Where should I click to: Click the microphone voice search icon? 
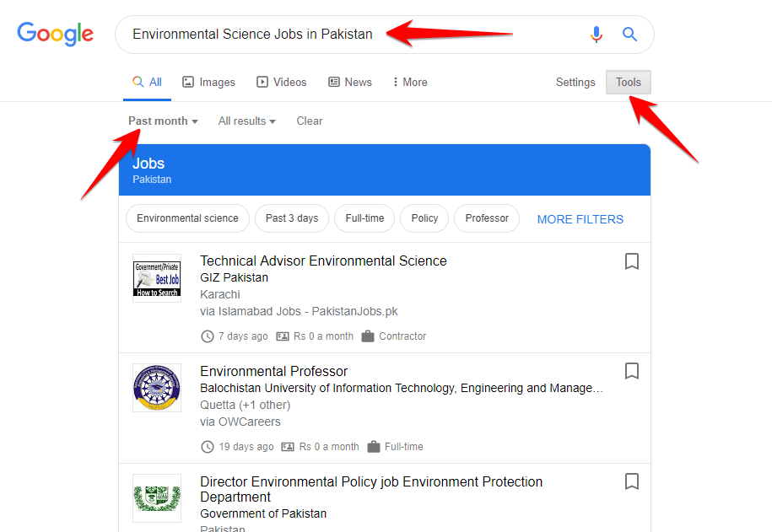pos(597,35)
